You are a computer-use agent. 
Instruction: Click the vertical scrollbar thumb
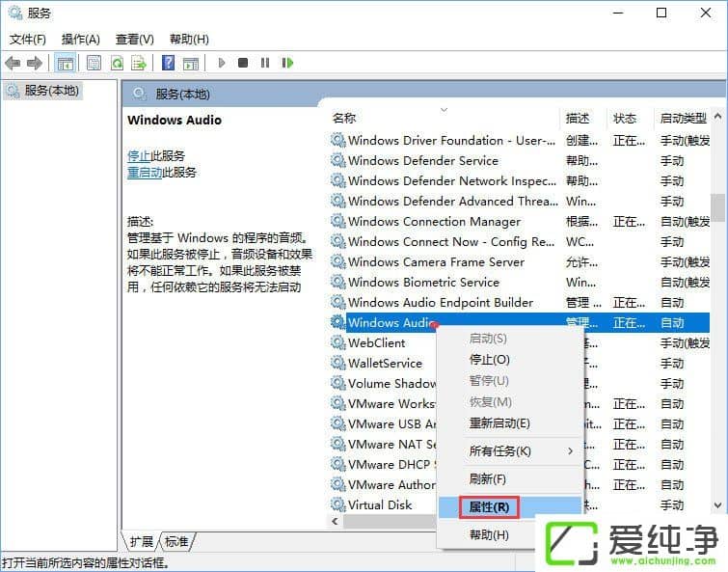coord(717,208)
